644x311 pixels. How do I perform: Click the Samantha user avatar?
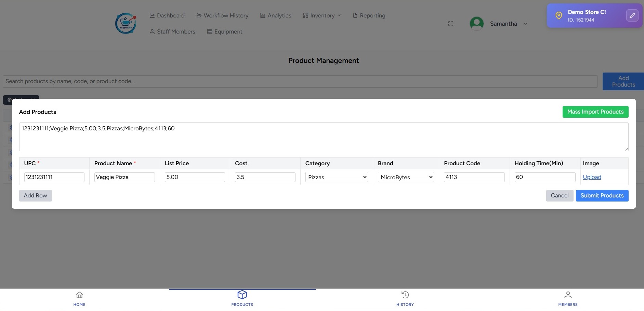click(477, 24)
